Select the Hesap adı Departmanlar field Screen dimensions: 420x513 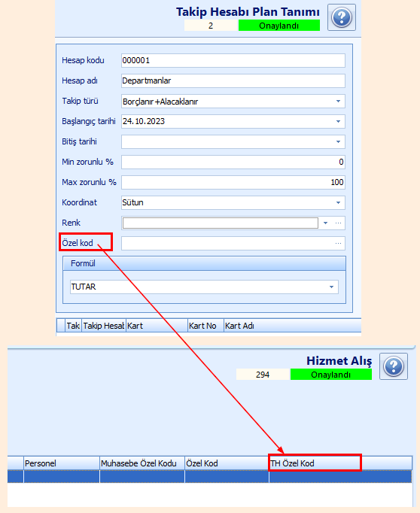coord(233,80)
